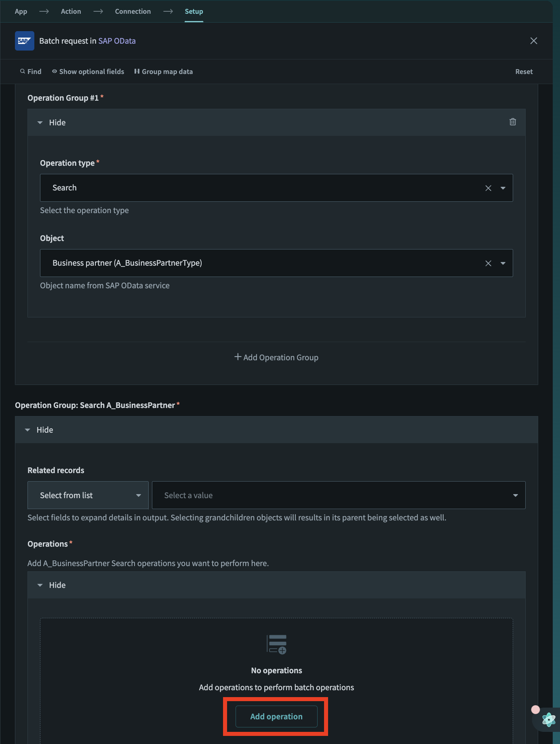
Task: Open the Object dropdown arrow
Action: [503, 263]
